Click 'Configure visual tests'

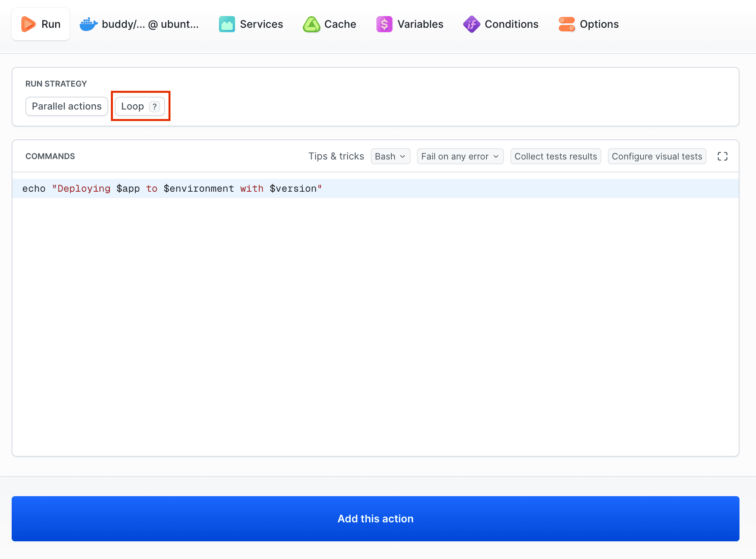point(656,156)
